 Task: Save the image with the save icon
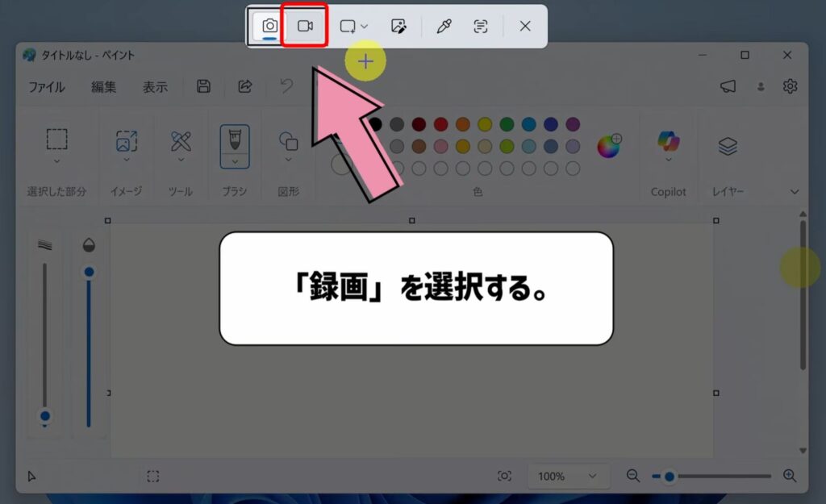(x=202, y=86)
